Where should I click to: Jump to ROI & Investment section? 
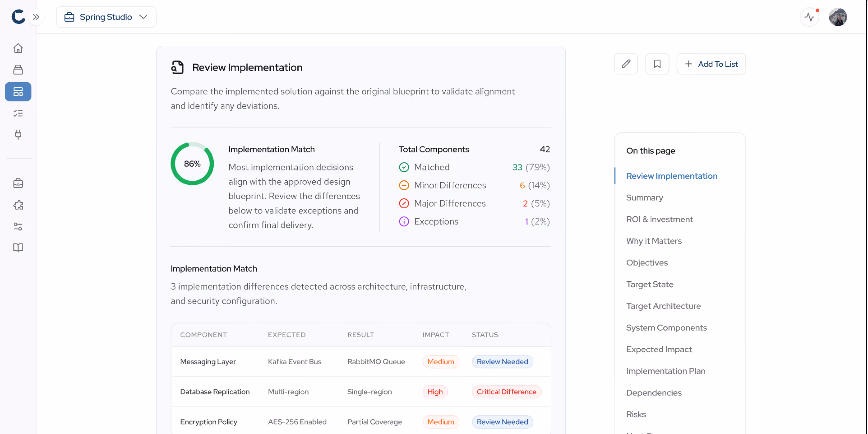click(659, 219)
